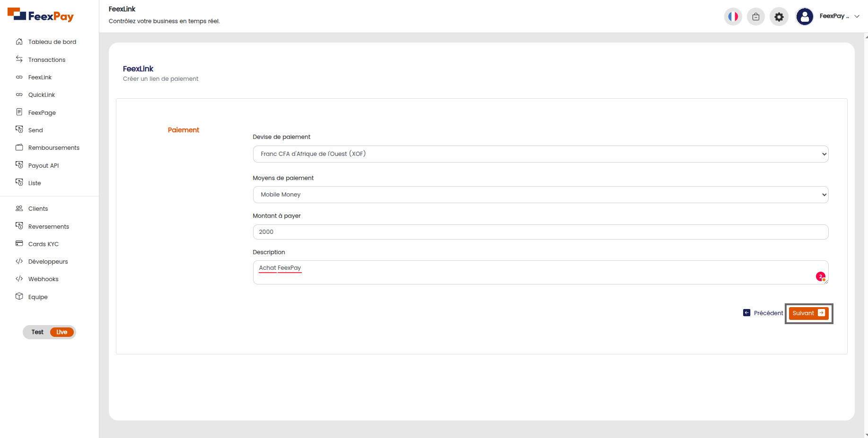Viewport: 868px width, 438px height.
Task: Click the Description text area
Action: point(541,272)
